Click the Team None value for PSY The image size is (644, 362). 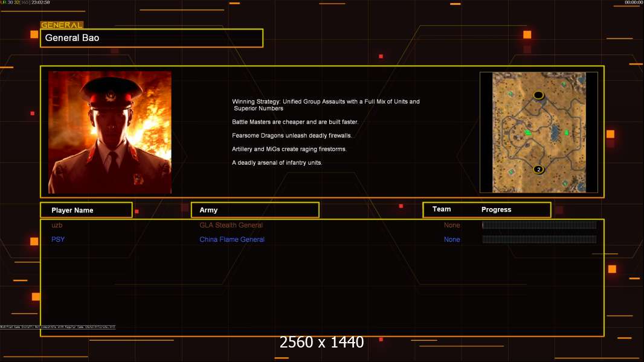pos(452,240)
